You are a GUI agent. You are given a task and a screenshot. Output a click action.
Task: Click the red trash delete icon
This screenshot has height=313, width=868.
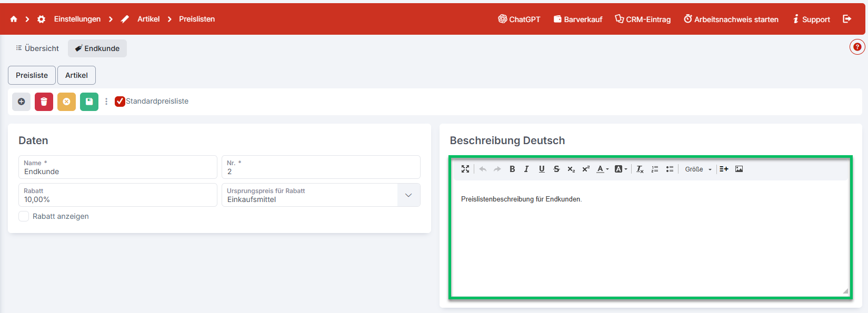(44, 102)
